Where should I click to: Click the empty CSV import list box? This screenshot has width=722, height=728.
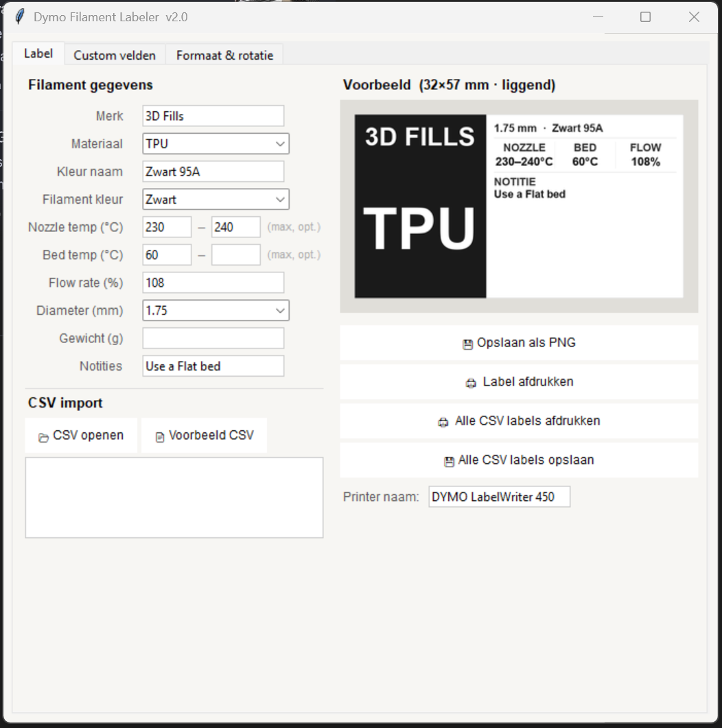coord(174,497)
